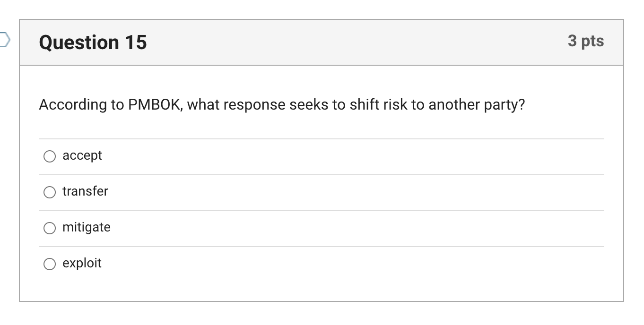Pick the 'mitigate' radio button
The width and height of the screenshot is (644, 325).
[x=50, y=228]
